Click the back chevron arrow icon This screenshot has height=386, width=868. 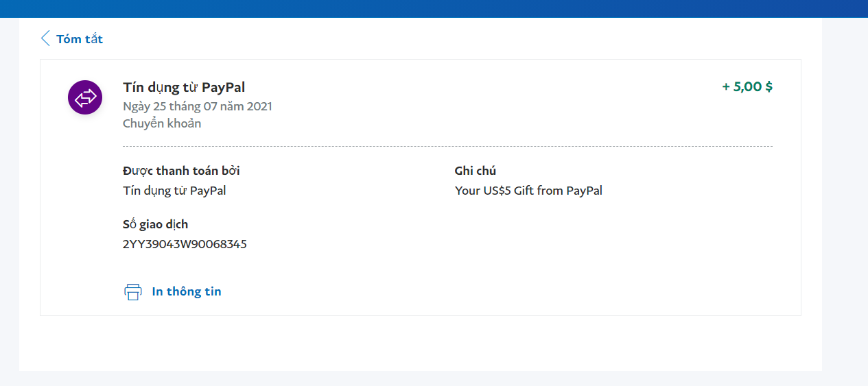[45, 38]
